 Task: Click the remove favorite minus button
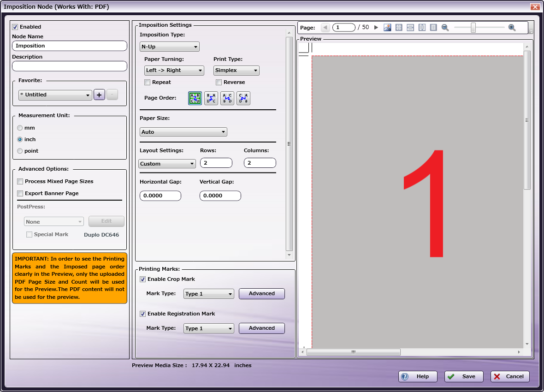coord(112,95)
